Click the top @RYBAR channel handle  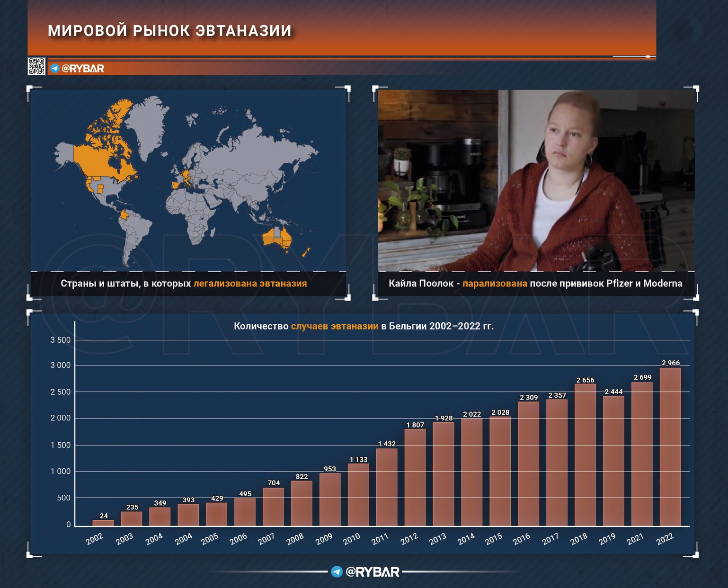(83, 69)
